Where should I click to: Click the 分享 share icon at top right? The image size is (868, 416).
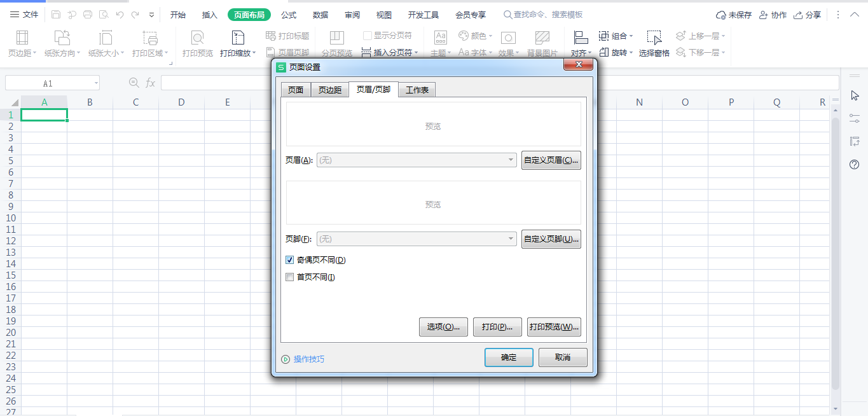pyautogui.click(x=799, y=15)
